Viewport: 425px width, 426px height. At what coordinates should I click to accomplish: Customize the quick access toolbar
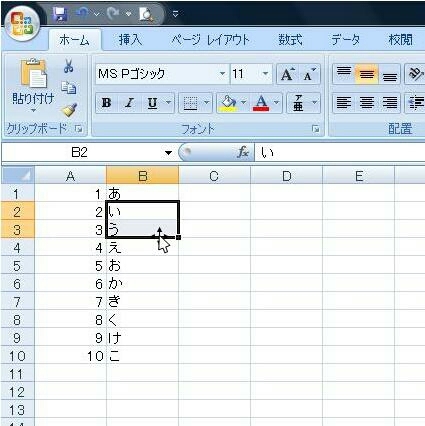click(175, 14)
